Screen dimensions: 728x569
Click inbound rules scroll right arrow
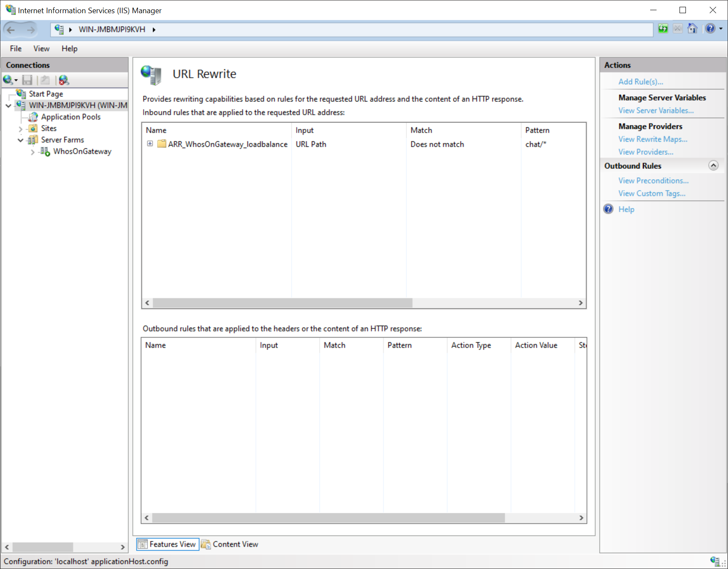(x=581, y=303)
